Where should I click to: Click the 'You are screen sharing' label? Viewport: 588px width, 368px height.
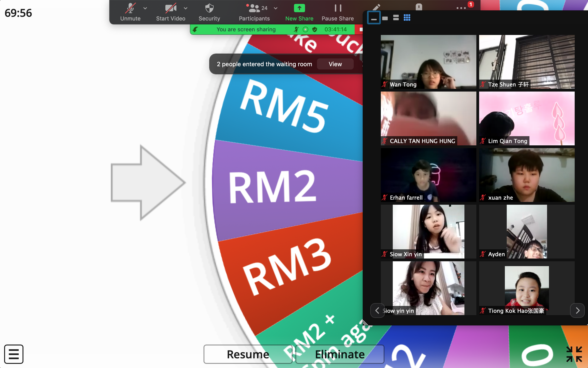tap(246, 29)
